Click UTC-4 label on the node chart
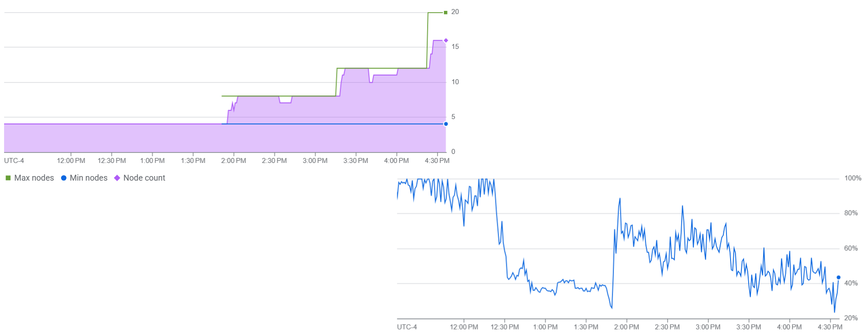 pos(14,161)
